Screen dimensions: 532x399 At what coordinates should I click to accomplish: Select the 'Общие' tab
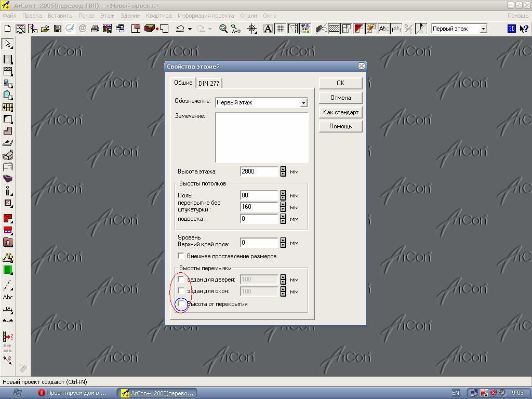[183, 83]
